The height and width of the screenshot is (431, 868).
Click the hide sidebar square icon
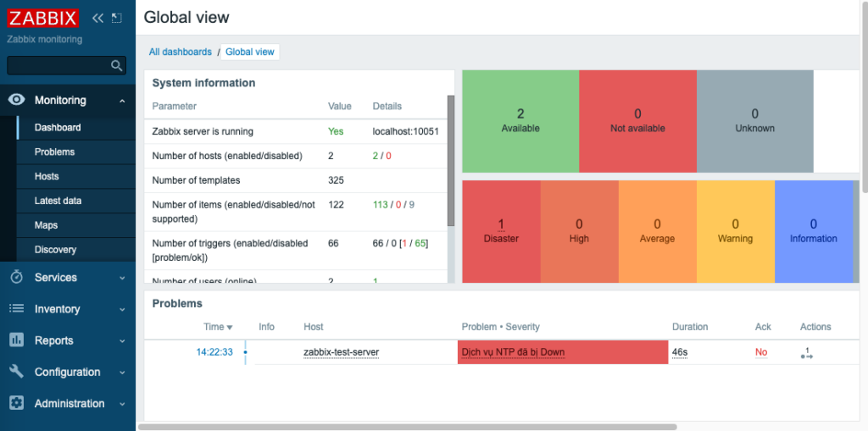point(116,19)
